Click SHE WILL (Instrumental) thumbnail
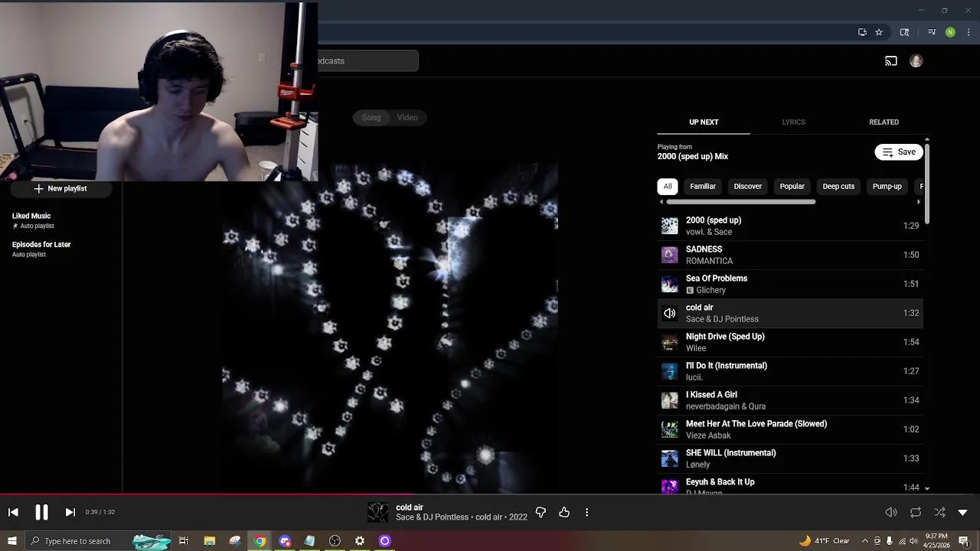Image resolution: width=980 pixels, height=551 pixels. click(670, 458)
